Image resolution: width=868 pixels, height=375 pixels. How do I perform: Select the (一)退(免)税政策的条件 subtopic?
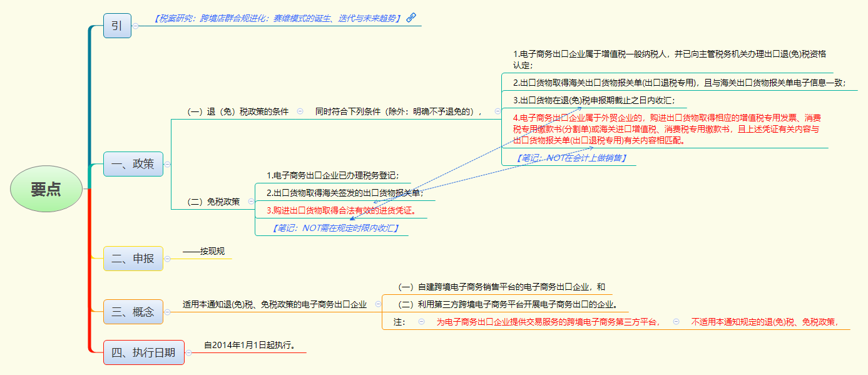click(x=238, y=111)
